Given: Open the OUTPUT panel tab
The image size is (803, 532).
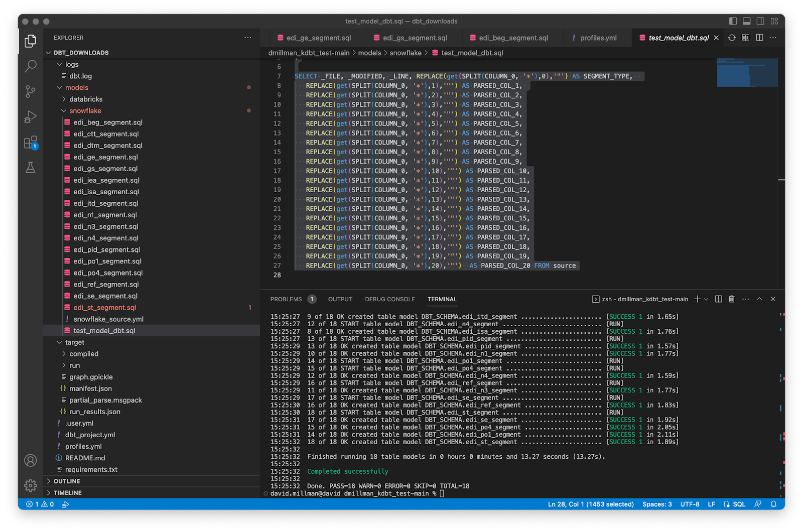Looking at the screenshot, I should [x=340, y=299].
